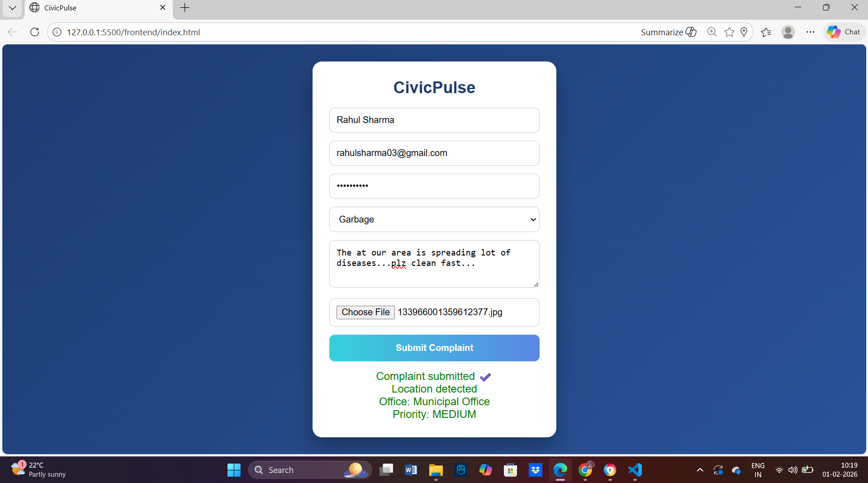Click the ENG IN language indicator
Viewport: 868px width, 483px height.
[757, 470]
